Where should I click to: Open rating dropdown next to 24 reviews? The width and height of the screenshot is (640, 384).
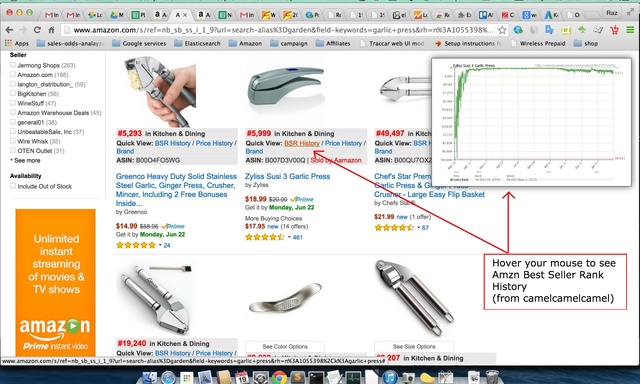click(160, 245)
